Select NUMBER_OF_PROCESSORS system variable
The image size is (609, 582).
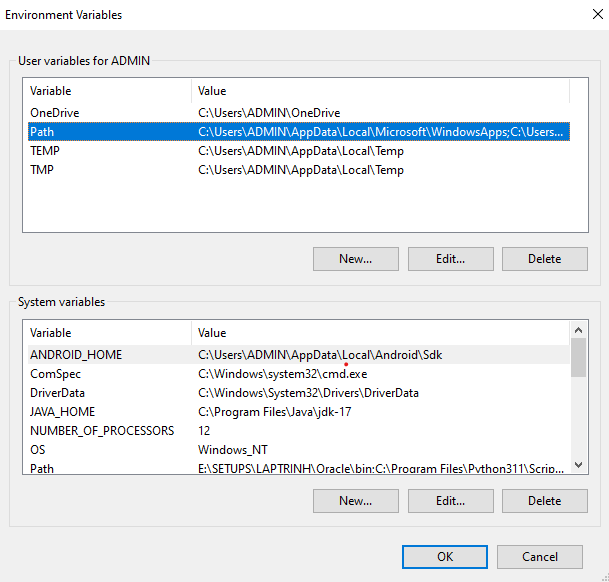coord(102,431)
